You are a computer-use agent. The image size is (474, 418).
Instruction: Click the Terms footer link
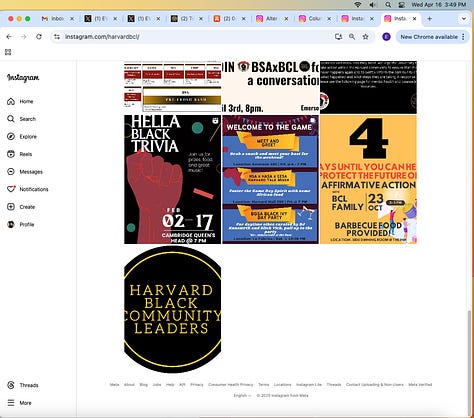point(264,384)
